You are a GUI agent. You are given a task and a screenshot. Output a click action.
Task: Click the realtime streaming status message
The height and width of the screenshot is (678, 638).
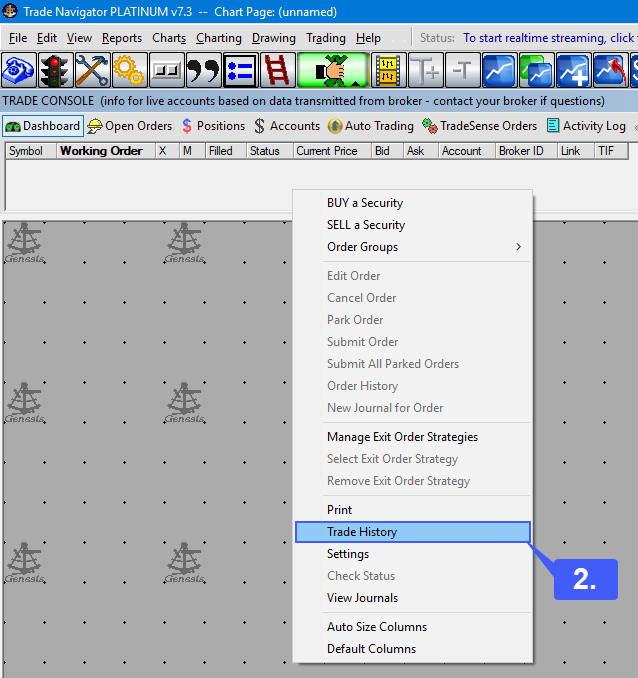pyautogui.click(x=549, y=38)
